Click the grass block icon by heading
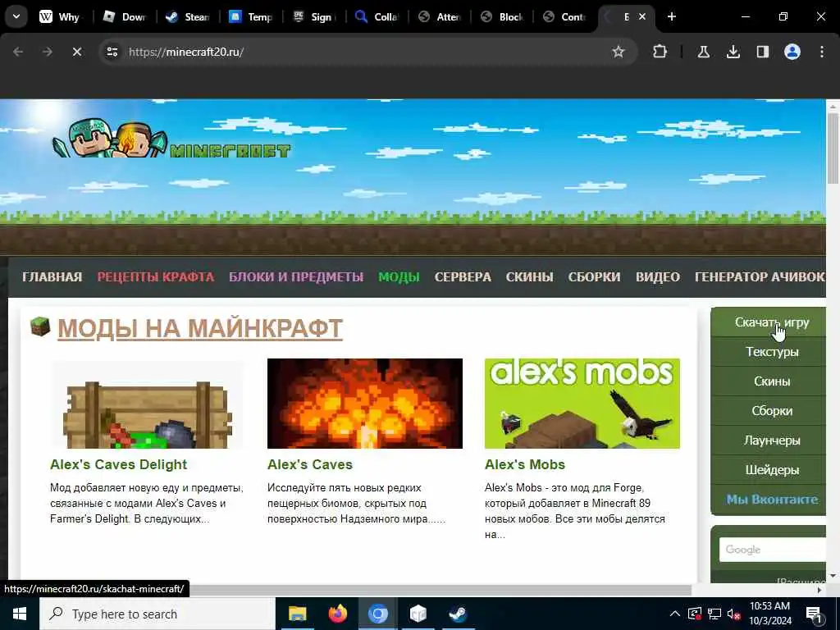 tap(40, 326)
